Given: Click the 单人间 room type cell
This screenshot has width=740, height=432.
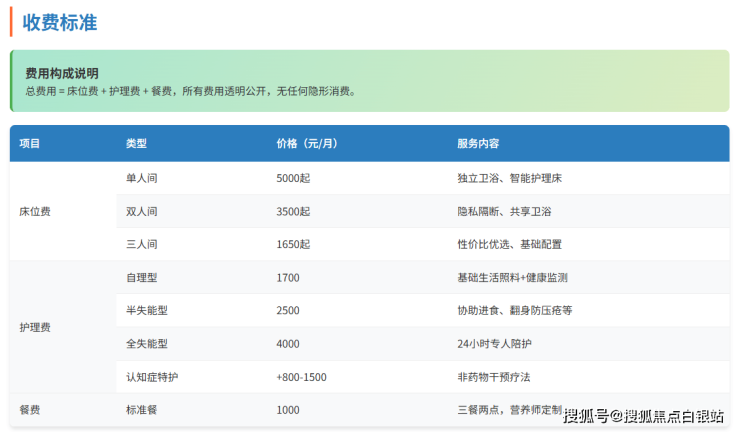Looking at the screenshot, I should point(142,178).
